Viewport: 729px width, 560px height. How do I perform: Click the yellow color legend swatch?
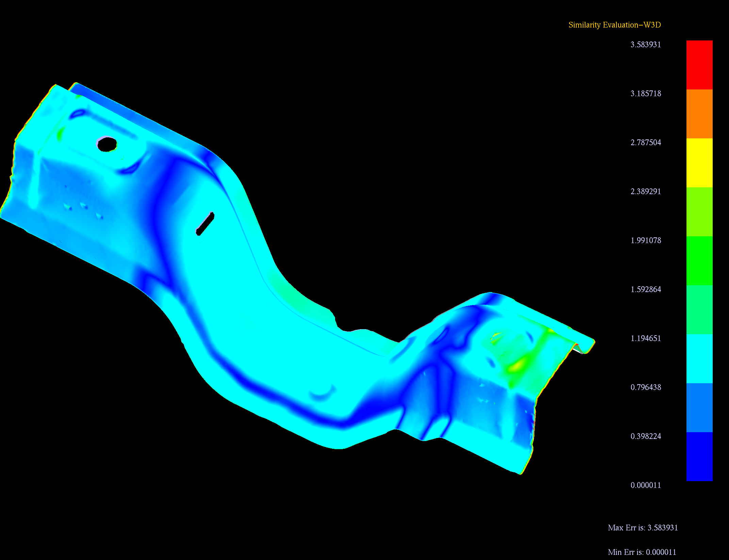tap(699, 163)
